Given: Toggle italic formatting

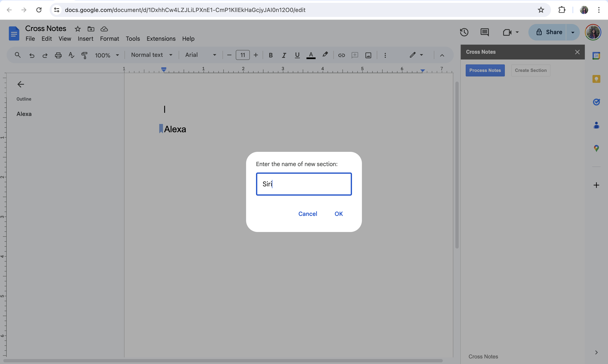Looking at the screenshot, I should click(x=284, y=55).
